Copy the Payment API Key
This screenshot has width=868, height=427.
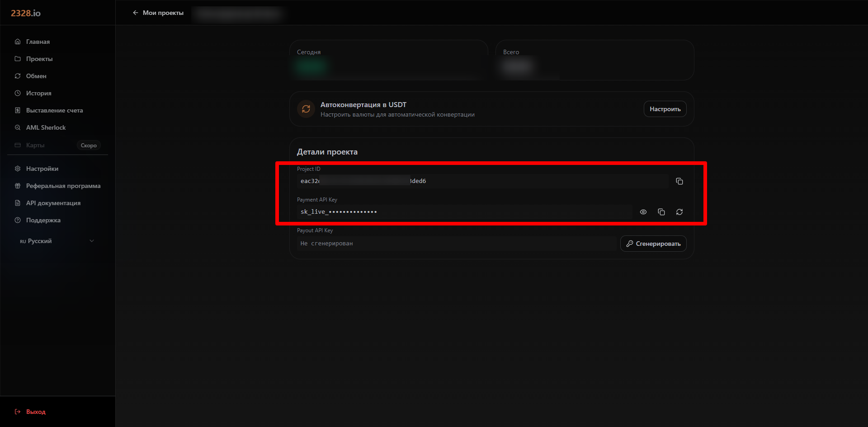tap(661, 212)
